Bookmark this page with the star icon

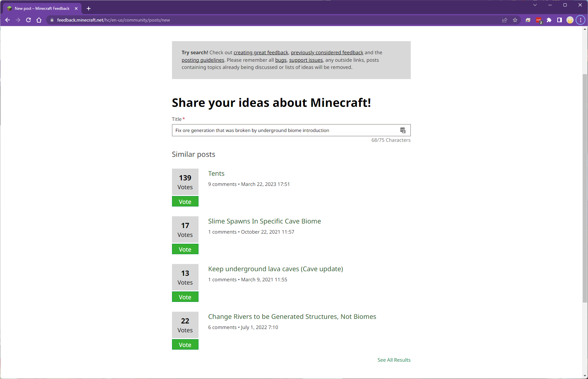click(515, 20)
